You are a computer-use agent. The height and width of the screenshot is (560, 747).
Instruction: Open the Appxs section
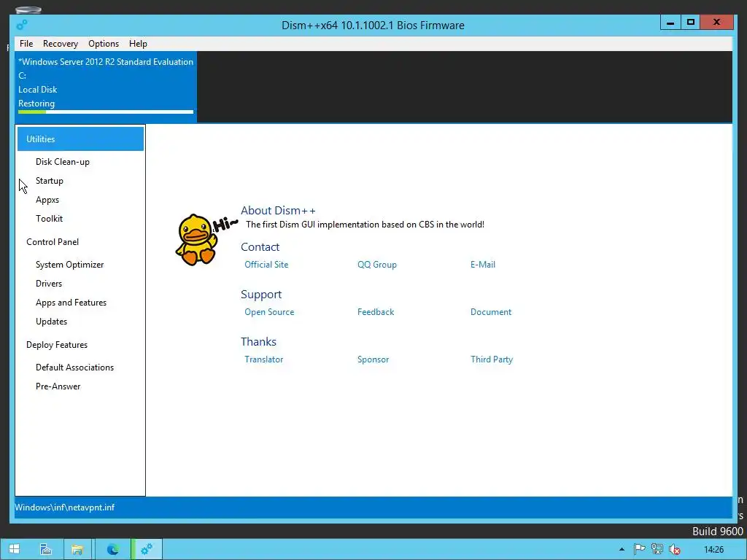(x=47, y=200)
